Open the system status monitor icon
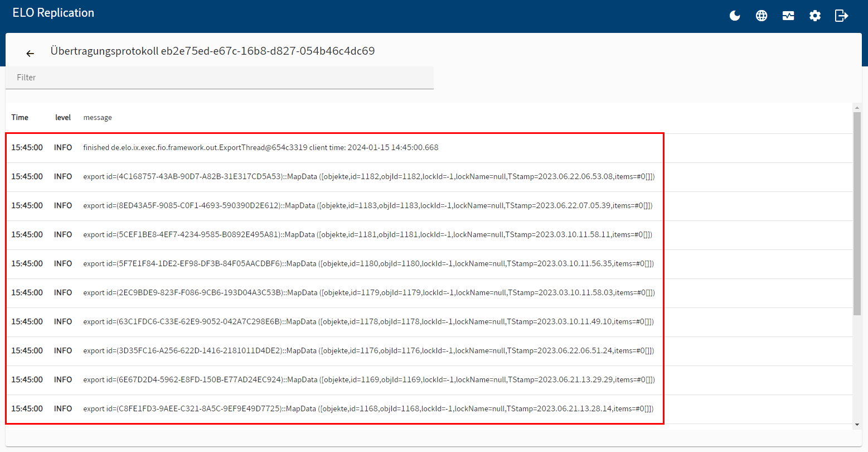This screenshot has width=868, height=452. tap(788, 16)
